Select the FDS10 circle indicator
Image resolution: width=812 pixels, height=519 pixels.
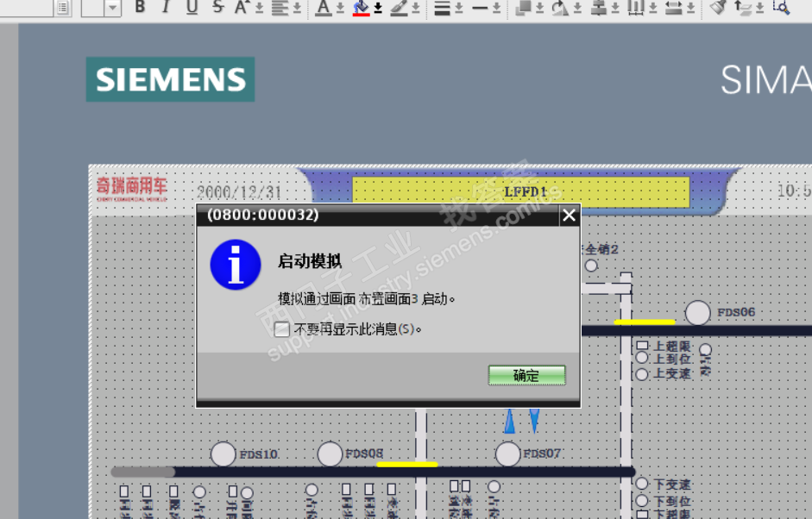[x=223, y=454]
